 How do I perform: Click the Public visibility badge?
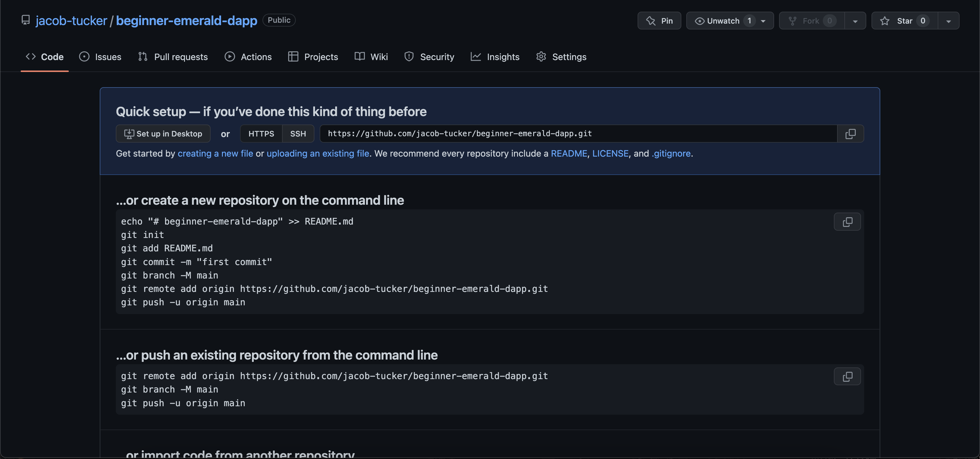279,20
